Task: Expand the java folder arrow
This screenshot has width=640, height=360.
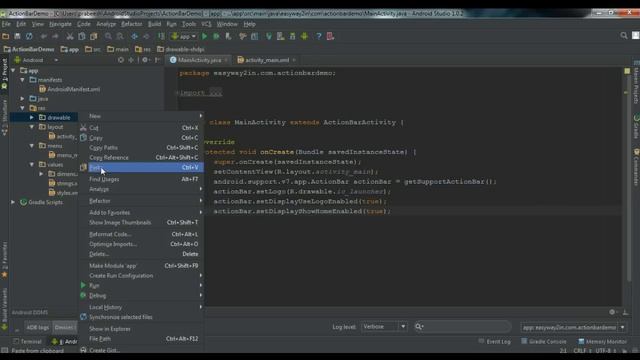Action: tap(22, 98)
